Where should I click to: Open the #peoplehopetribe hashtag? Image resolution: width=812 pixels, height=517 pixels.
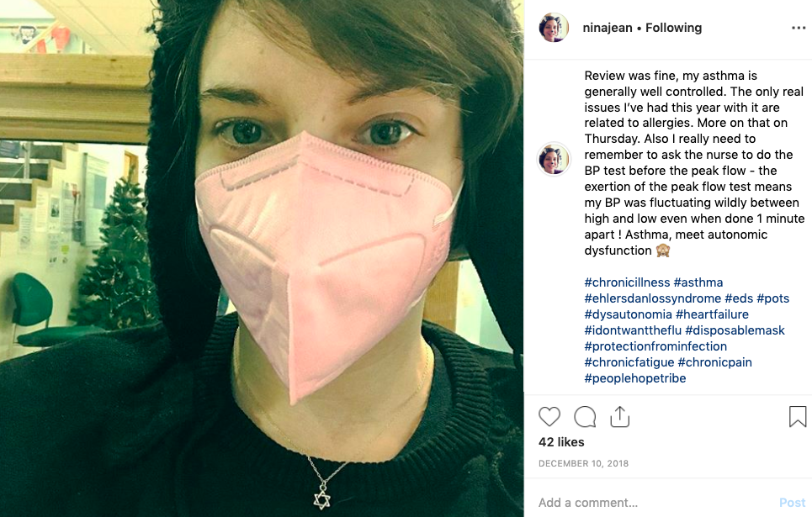(x=635, y=378)
